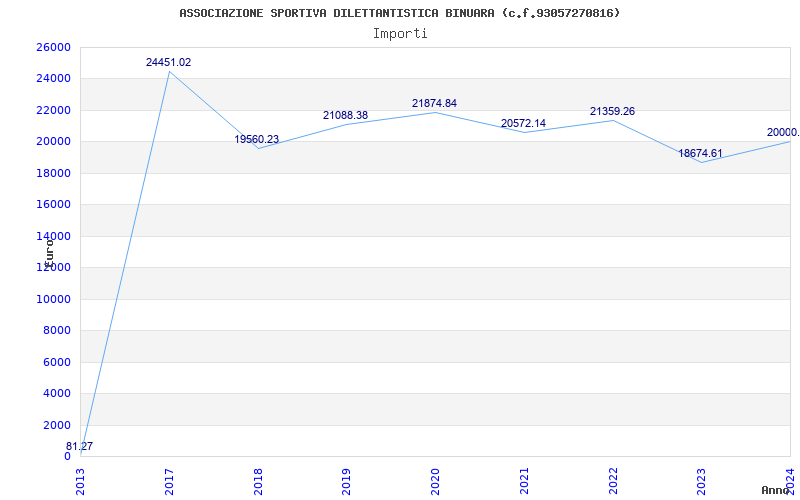Click the Associazione Sportiva Dilettantistica Binuara title
Viewport: 800px width, 500px height.
pos(400,13)
